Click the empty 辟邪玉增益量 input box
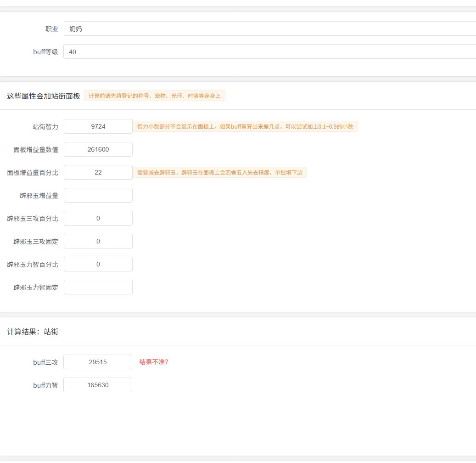476x463 pixels. [98, 195]
